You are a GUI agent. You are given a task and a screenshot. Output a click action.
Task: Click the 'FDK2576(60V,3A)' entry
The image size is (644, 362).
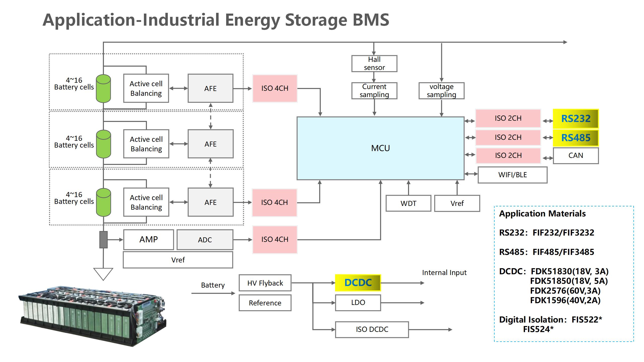point(565,291)
